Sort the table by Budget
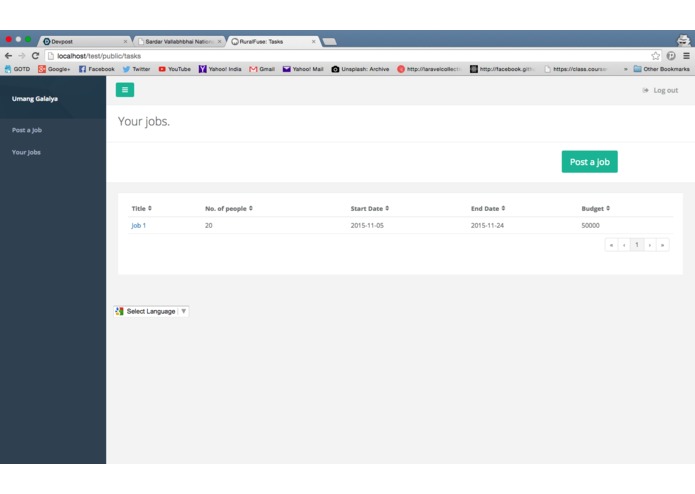This screenshot has height=494, width=695. [x=596, y=208]
